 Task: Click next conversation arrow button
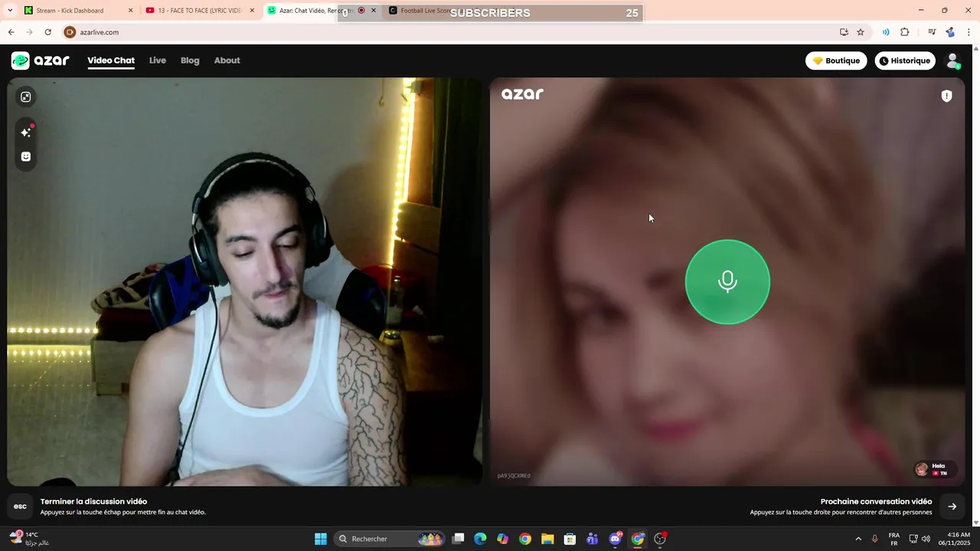(952, 507)
